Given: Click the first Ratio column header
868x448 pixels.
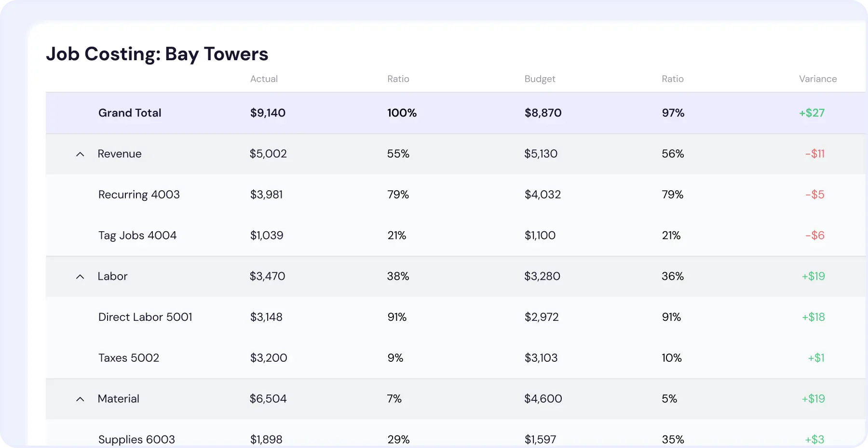Looking at the screenshot, I should [398, 79].
